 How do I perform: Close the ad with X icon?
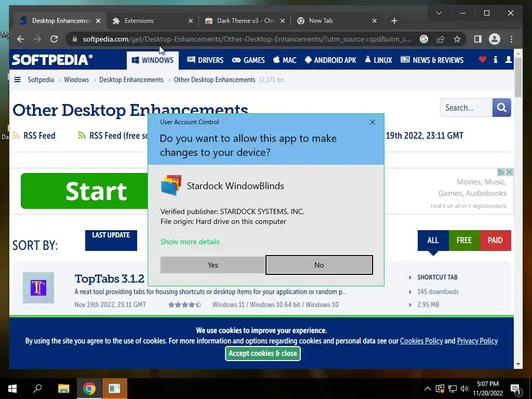click(x=509, y=172)
